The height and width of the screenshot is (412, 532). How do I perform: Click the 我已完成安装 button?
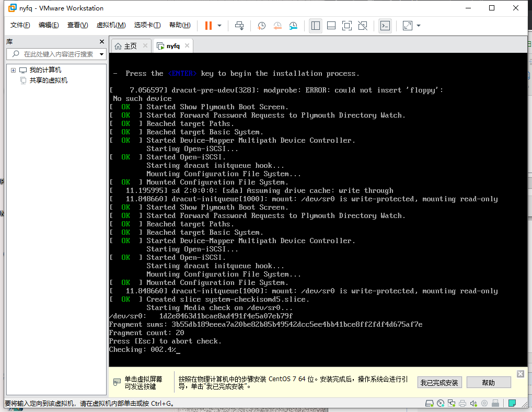pyautogui.click(x=440, y=383)
